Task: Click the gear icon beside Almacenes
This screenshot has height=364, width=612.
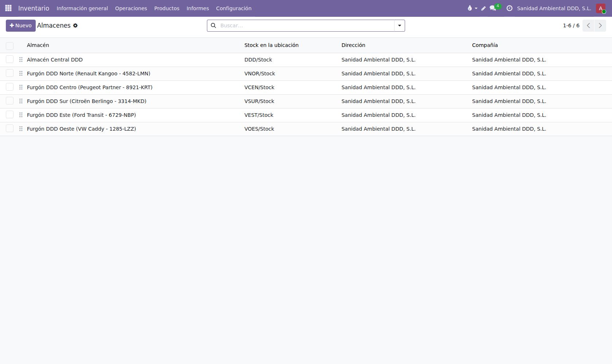Action: tap(75, 25)
